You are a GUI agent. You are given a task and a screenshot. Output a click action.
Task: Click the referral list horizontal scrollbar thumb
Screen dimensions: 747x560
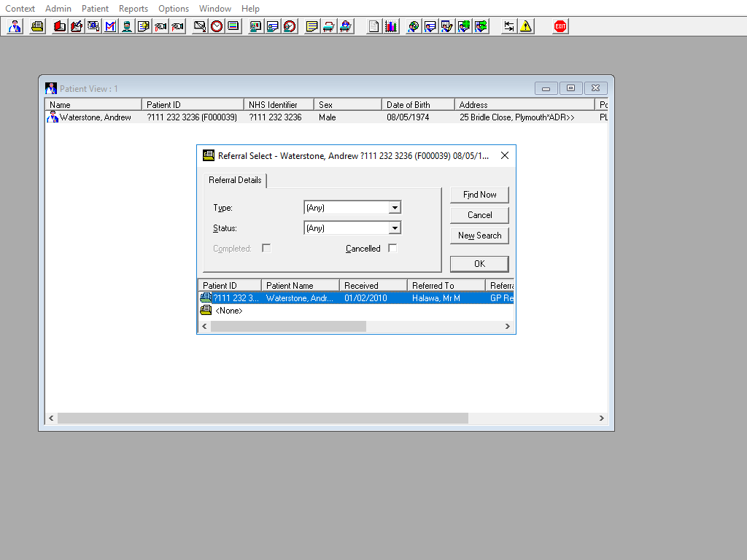[288, 326]
